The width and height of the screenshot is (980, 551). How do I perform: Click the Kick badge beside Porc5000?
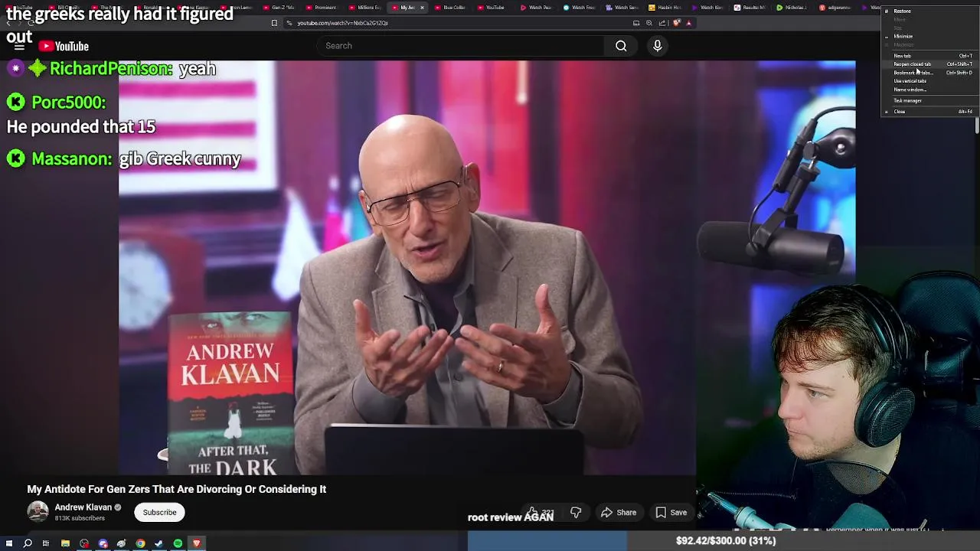(16, 101)
